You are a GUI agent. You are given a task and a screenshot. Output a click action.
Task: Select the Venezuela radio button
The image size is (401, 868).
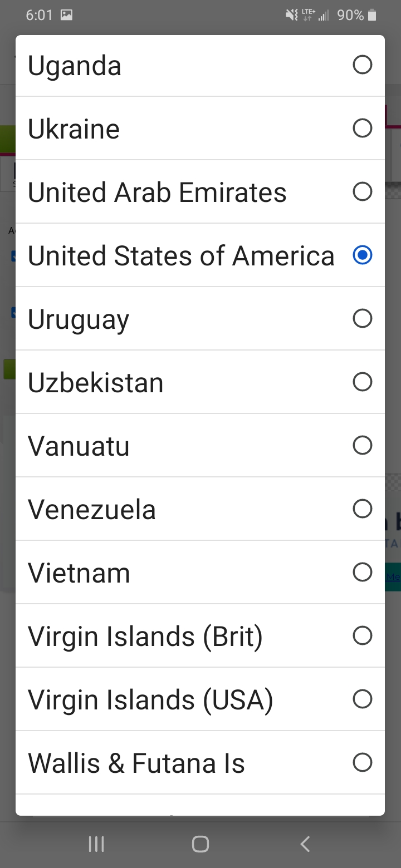362,509
